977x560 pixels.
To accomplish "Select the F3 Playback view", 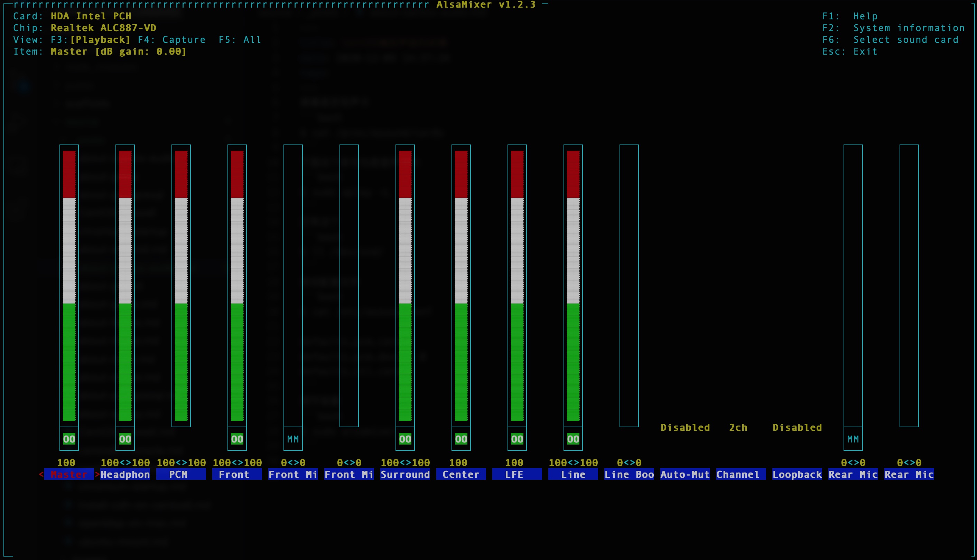I will pos(91,40).
